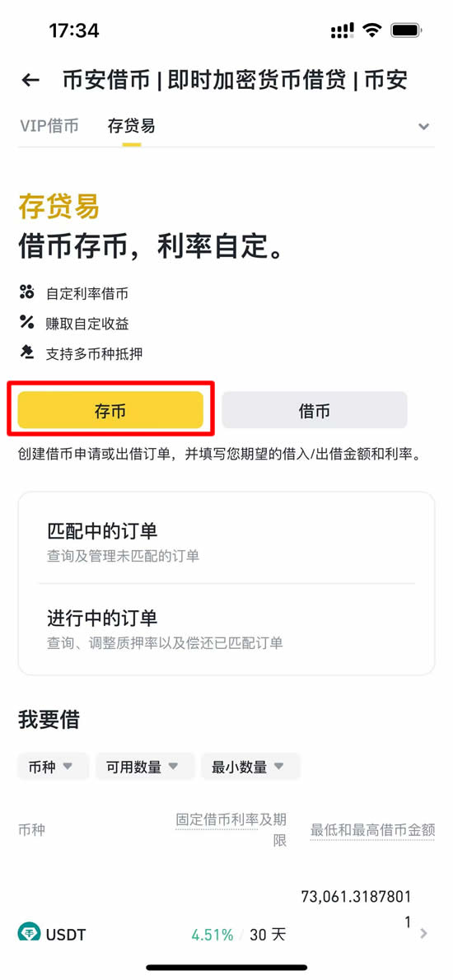Tap the custom rate borrowing icon
The image size is (453, 980).
[26, 292]
